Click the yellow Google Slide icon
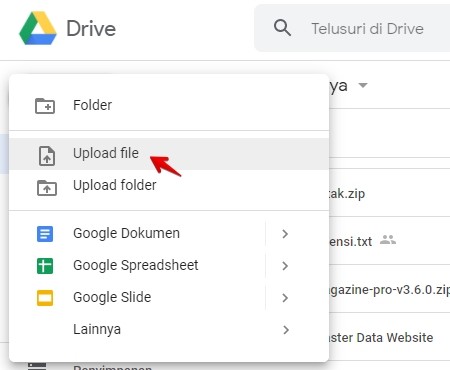The width and height of the screenshot is (450, 370). 45,298
